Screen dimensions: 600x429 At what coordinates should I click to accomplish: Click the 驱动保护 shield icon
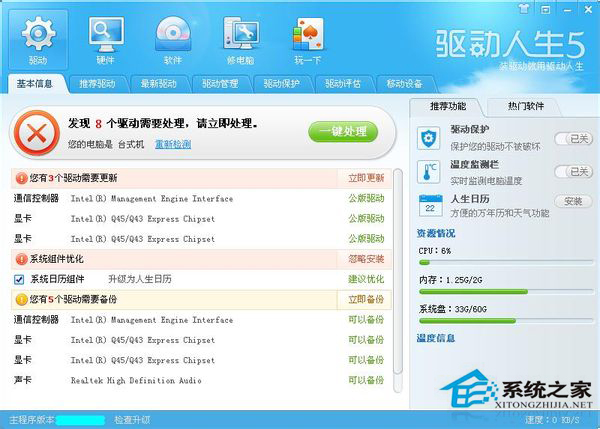pyautogui.click(x=429, y=137)
